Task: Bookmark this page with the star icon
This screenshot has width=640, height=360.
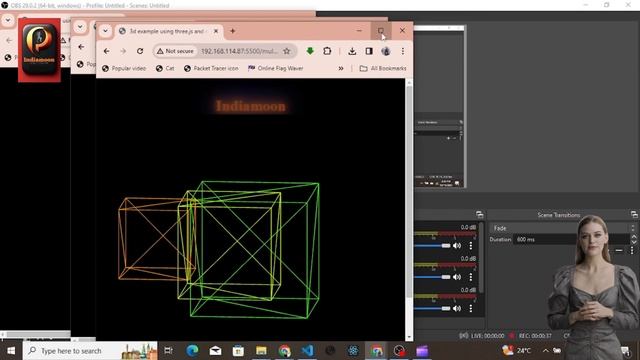Action: [287, 51]
